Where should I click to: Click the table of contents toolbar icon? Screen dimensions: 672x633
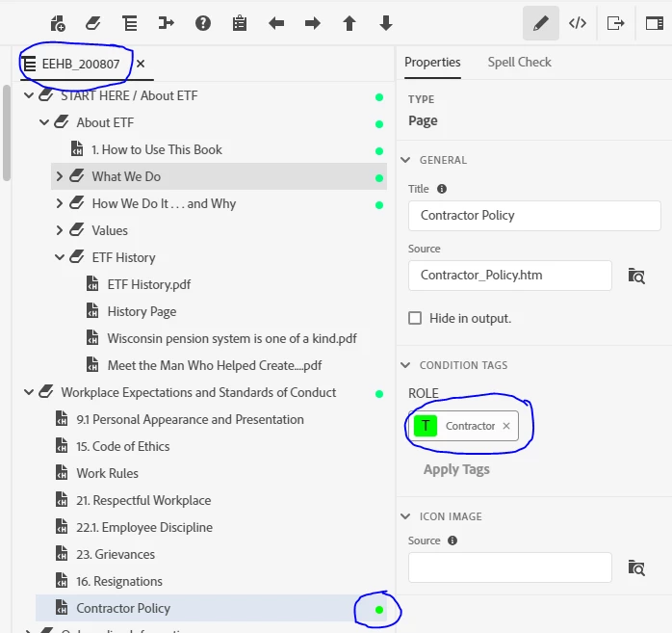pos(129,23)
